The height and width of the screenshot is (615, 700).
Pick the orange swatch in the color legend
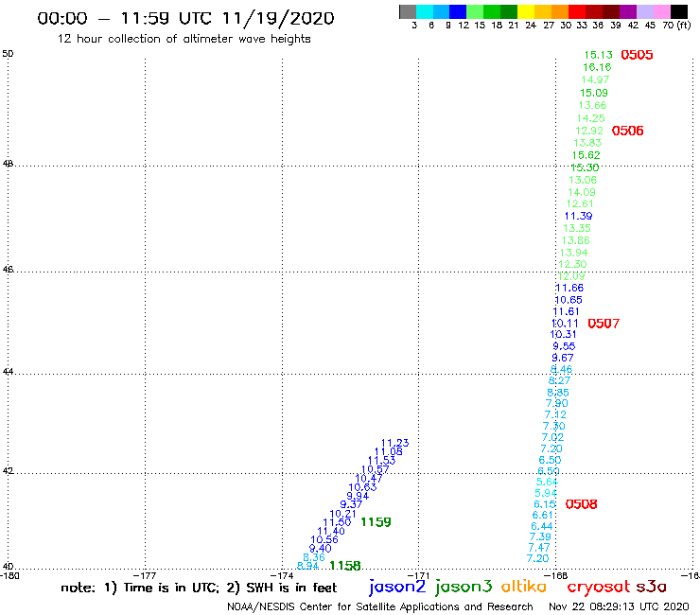click(560, 11)
